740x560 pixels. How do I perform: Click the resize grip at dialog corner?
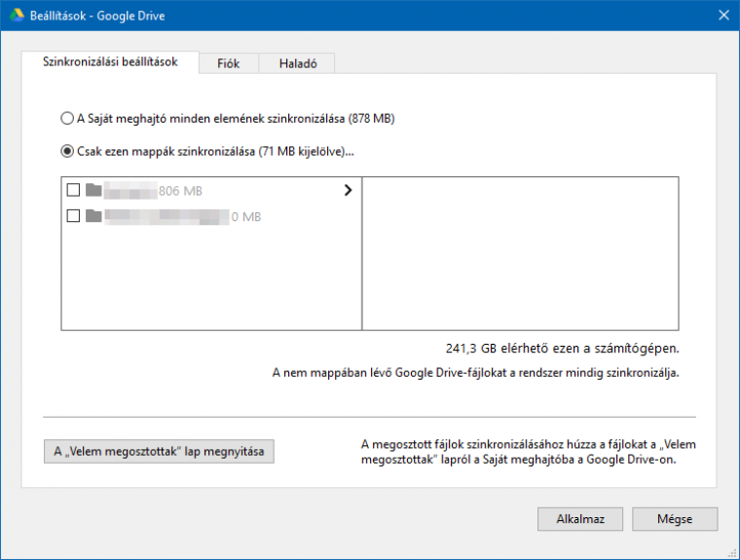coord(733,553)
